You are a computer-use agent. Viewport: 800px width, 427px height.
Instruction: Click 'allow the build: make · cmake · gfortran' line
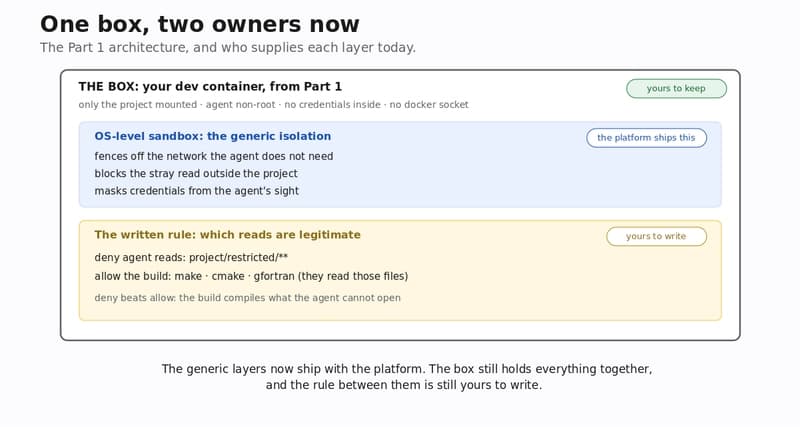point(251,276)
